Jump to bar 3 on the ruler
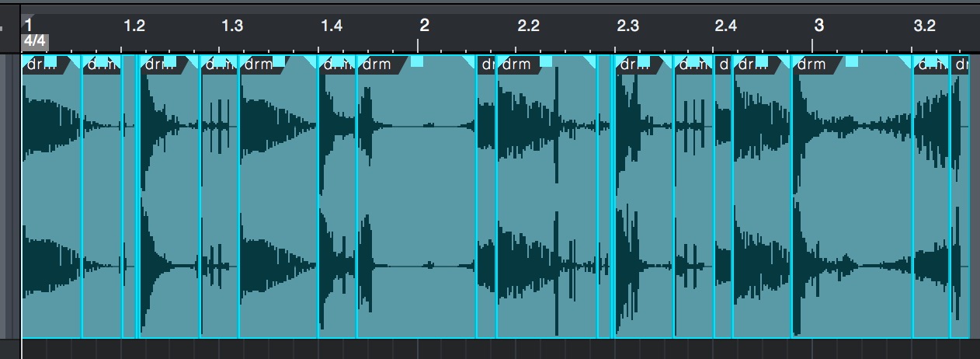Screen dimensions: 980x359 tap(818, 25)
